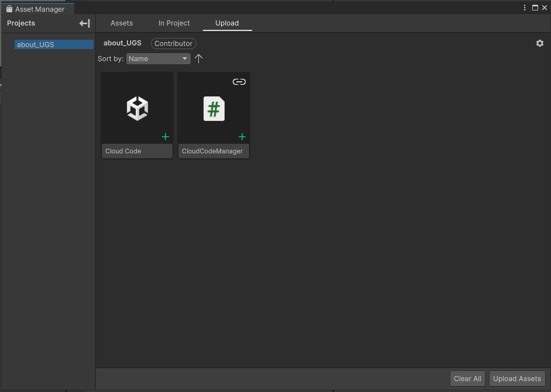The image size is (551, 392).
Task: Switch to the Assets tab
Action: tap(122, 23)
